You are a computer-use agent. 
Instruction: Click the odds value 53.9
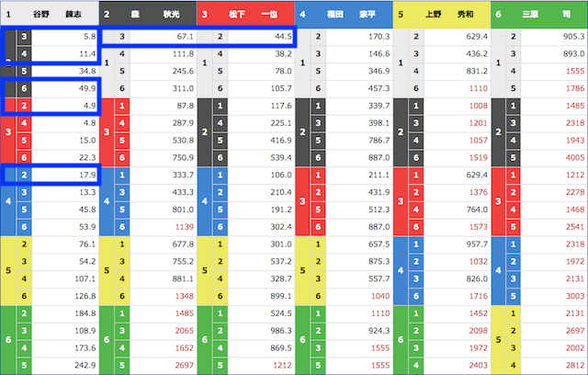(87, 227)
